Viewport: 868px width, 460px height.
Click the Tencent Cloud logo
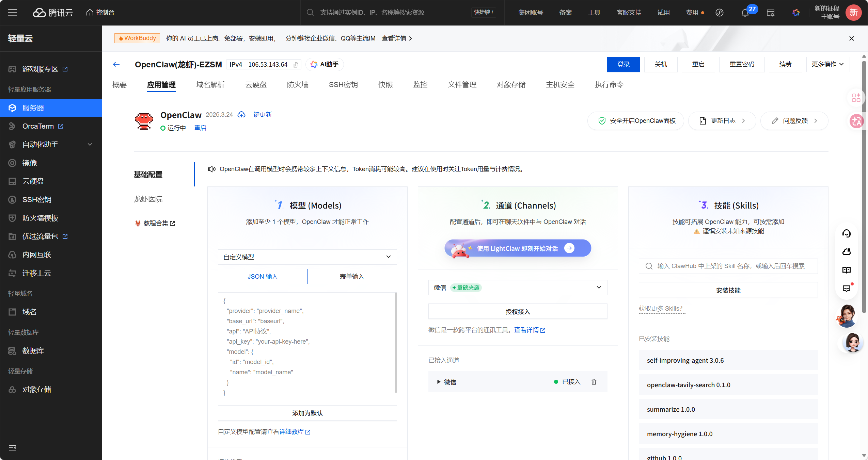53,13
